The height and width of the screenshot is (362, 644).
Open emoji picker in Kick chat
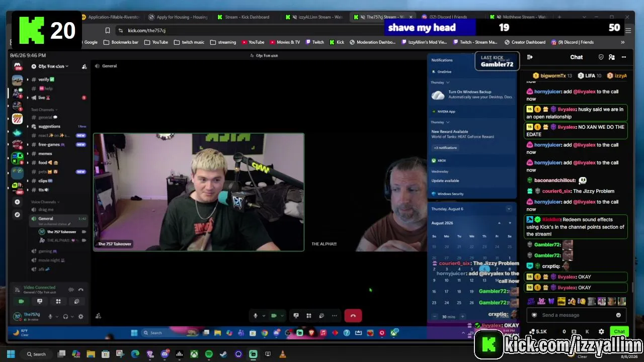coord(618,315)
